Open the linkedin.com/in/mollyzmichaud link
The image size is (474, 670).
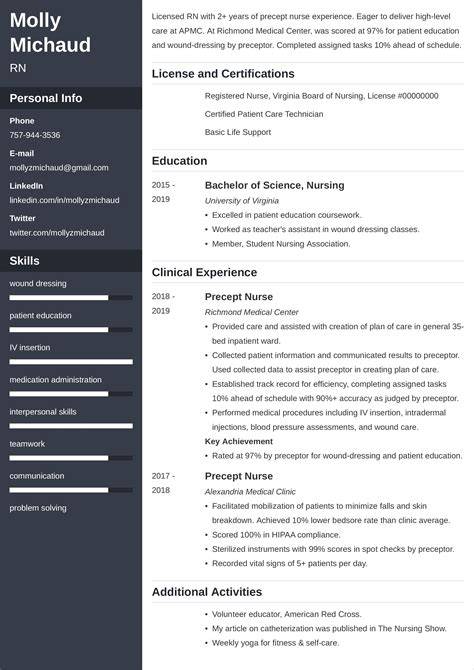click(x=65, y=200)
